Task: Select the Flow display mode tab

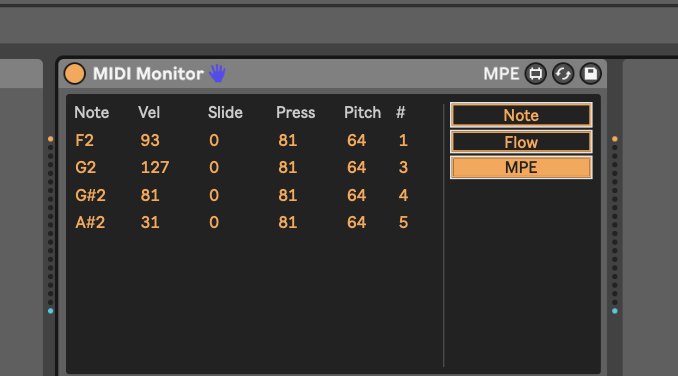Action: coord(521,142)
